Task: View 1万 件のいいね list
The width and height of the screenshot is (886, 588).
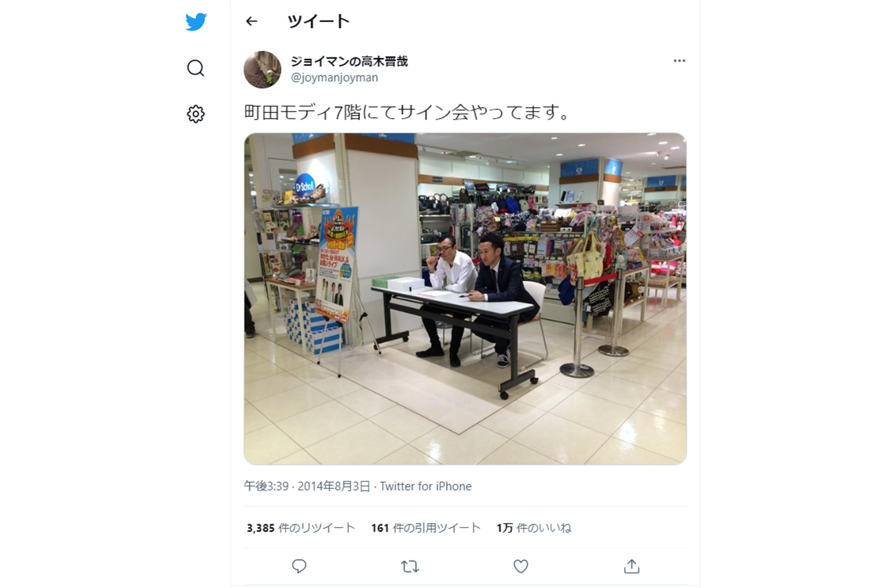Action: coord(534,528)
